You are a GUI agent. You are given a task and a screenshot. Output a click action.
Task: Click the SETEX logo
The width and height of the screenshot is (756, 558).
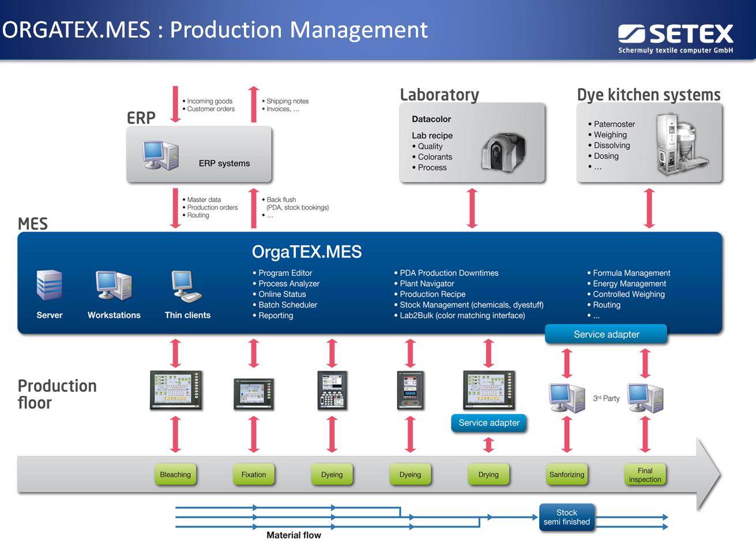pos(675,38)
